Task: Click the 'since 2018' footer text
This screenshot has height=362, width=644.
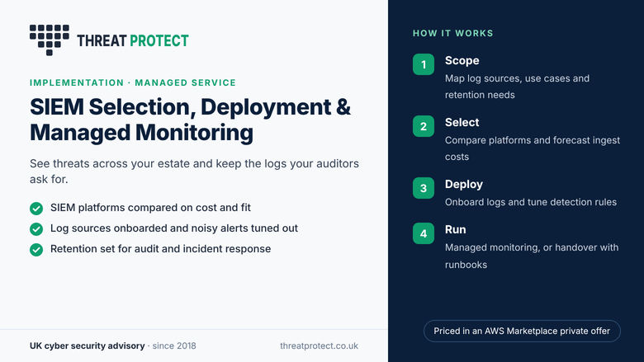Action: pos(174,346)
